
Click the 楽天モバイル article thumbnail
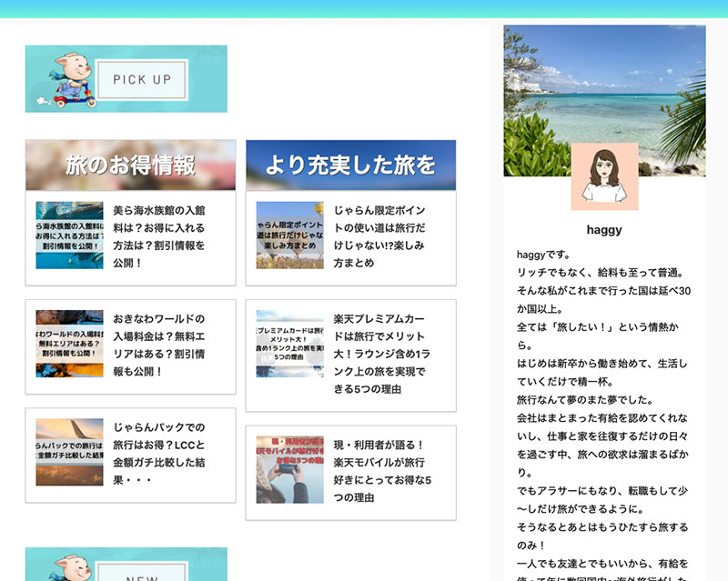[289, 470]
